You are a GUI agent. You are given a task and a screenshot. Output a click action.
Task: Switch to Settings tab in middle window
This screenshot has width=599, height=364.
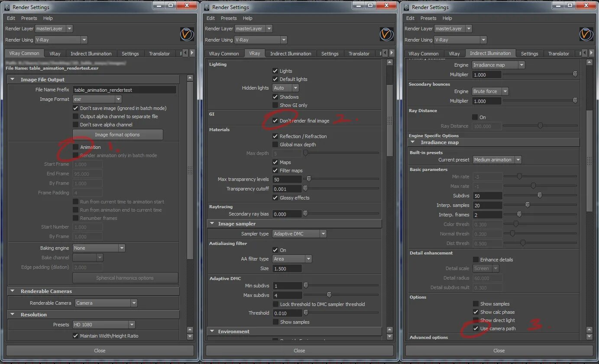(330, 54)
